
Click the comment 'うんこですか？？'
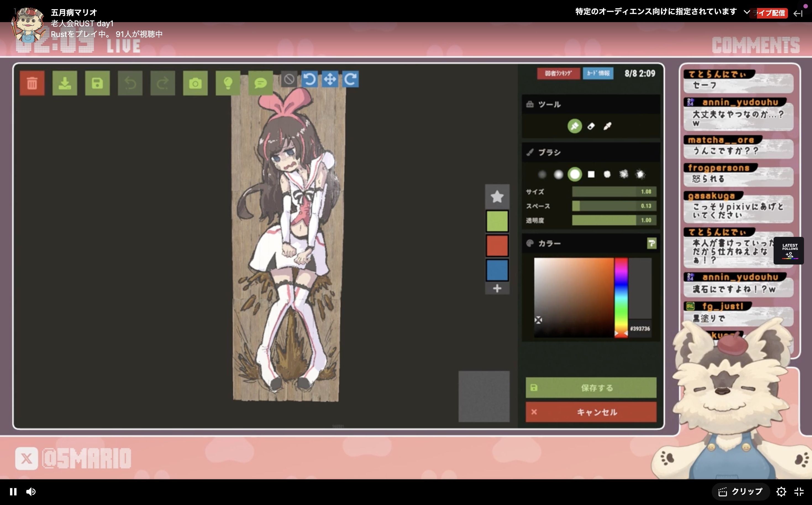pyautogui.click(x=726, y=151)
